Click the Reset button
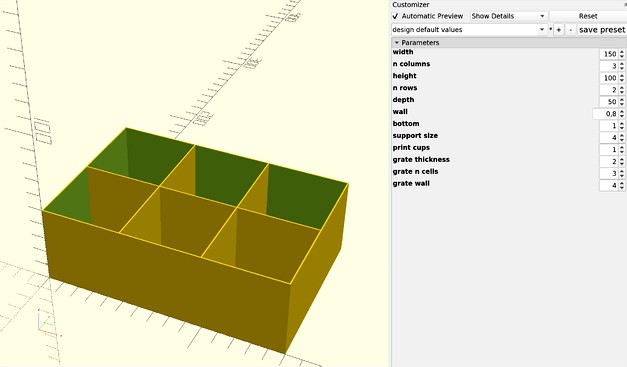The image size is (627, 367). pyautogui.click(x=588, y=16)
